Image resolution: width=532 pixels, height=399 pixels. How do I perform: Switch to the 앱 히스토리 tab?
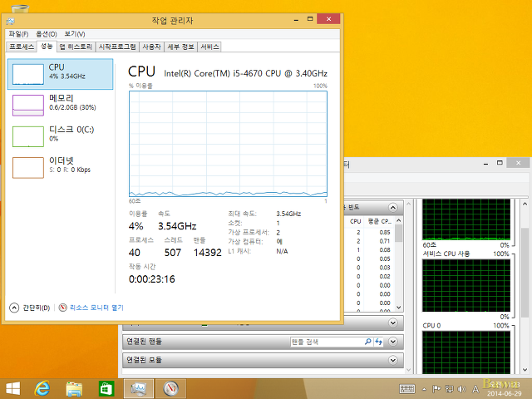(x=76, y=47)
